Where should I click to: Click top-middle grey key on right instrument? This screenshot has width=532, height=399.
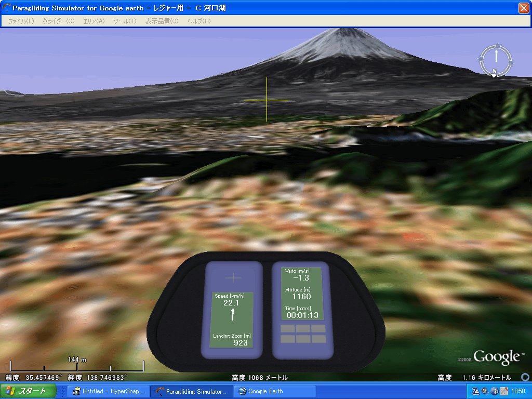click(x=303, y=328)
